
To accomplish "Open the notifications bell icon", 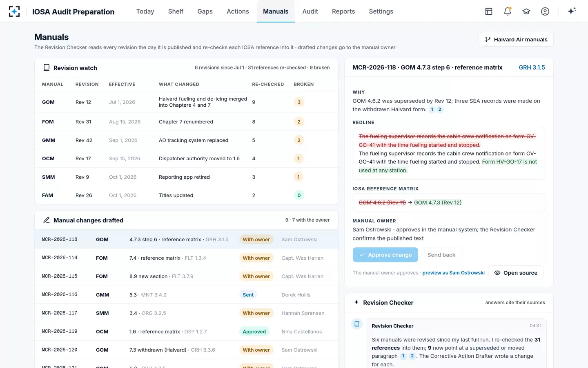I will [508, 11].
